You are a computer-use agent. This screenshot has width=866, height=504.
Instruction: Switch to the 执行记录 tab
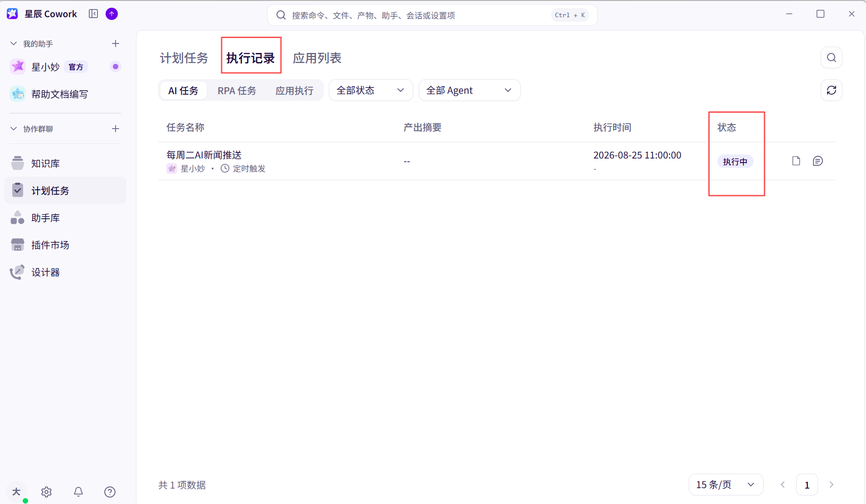pyautogui.click(x=251, y=58)
